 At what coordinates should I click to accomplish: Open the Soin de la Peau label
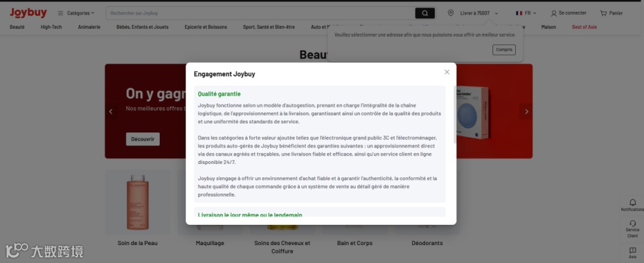click(x=138, y=243)
